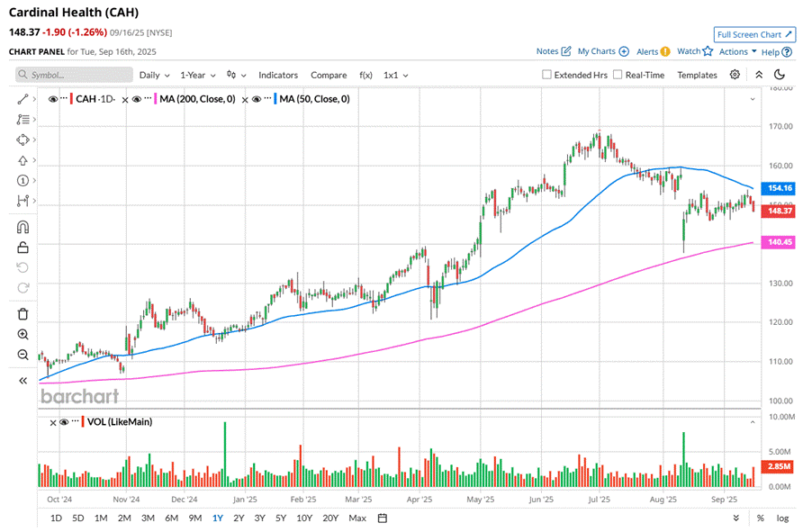Collapse the volume pane chevron

[x=753, y=422]
